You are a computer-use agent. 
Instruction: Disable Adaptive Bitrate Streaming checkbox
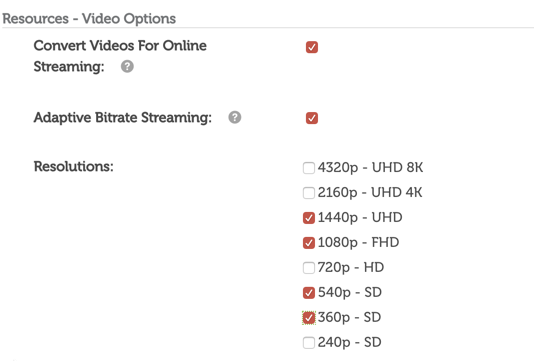(312, 118)
